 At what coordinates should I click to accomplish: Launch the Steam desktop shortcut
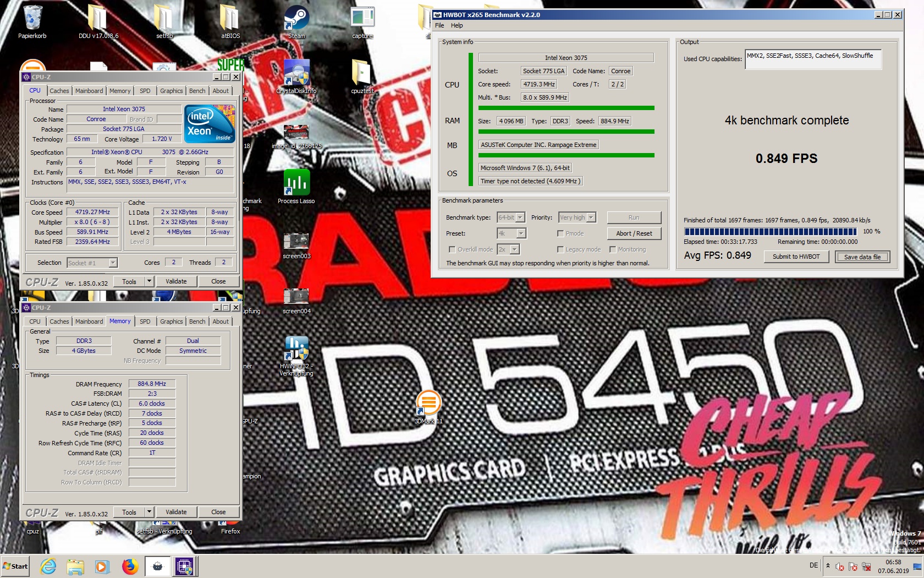(296, 21)
